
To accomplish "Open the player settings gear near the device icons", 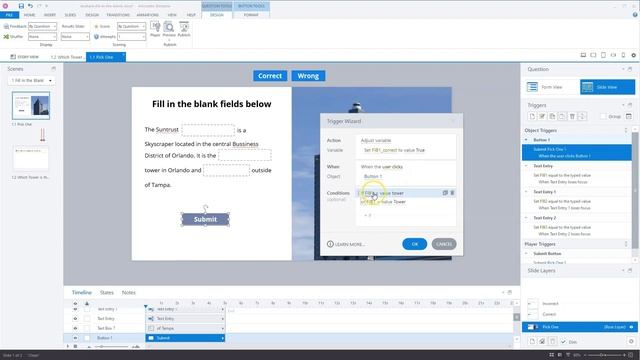I will (x=633, y=55).
